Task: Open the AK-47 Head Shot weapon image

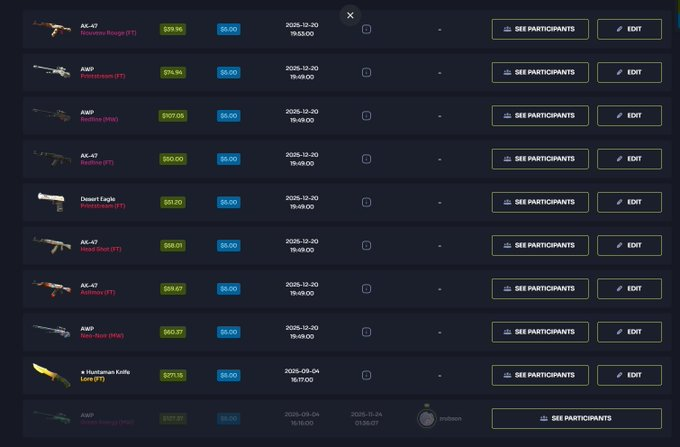Action: pos(52,245)
